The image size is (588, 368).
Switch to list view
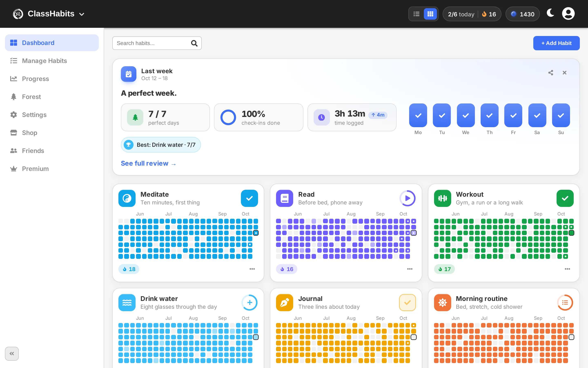point(416,14)
